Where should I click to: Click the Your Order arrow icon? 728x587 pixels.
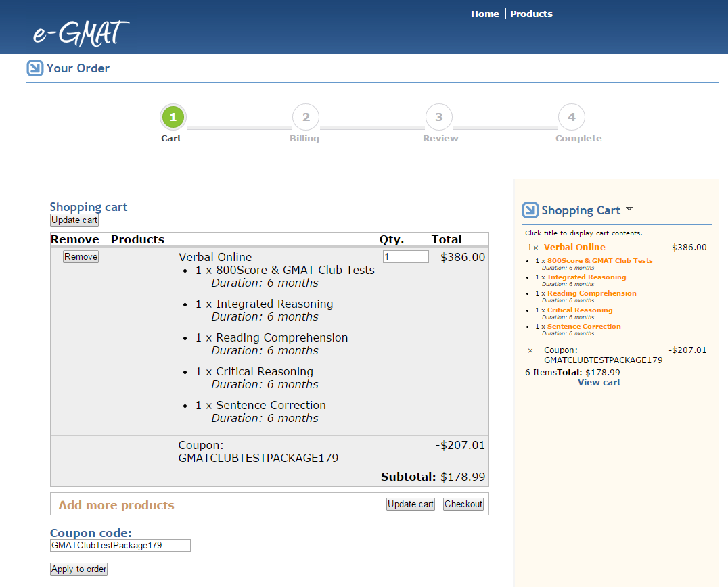point(35,68)
